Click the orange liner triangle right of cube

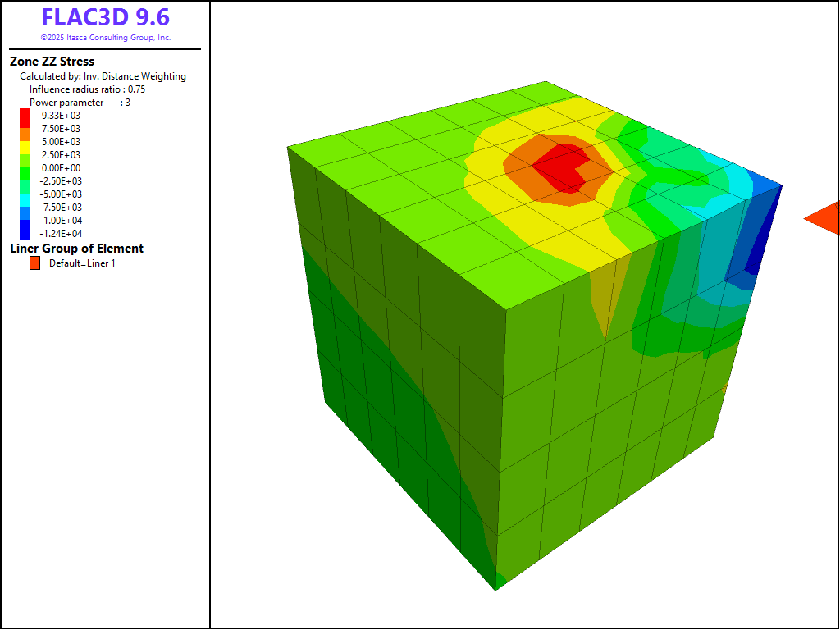click(826, 218)
